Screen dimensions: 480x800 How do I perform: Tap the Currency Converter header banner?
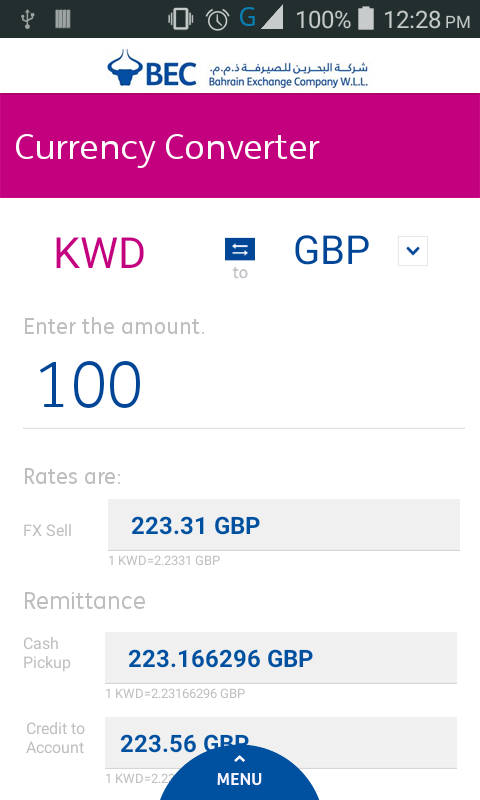click(x=240, y=145)
